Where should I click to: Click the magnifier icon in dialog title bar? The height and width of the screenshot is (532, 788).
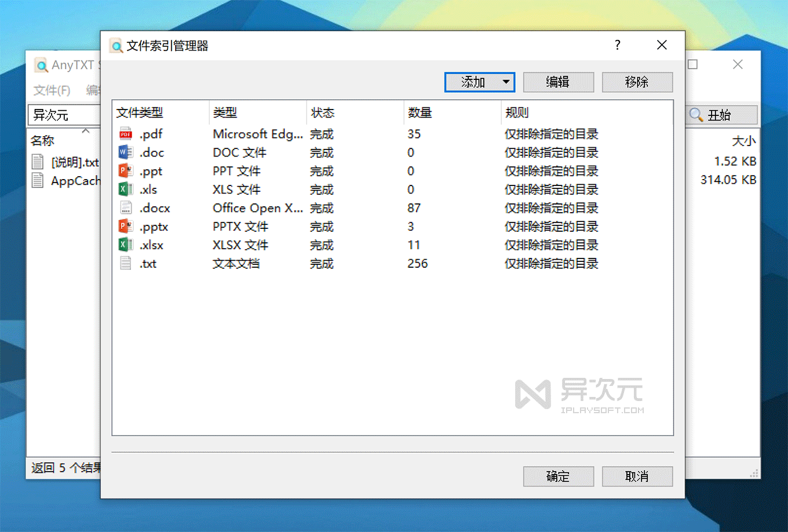tap(116, 45)
